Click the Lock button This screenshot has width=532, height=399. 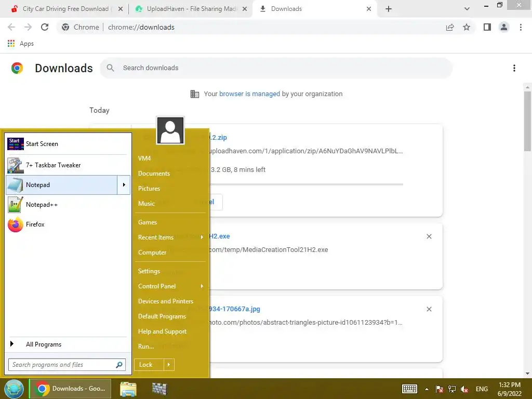(149, 365)
